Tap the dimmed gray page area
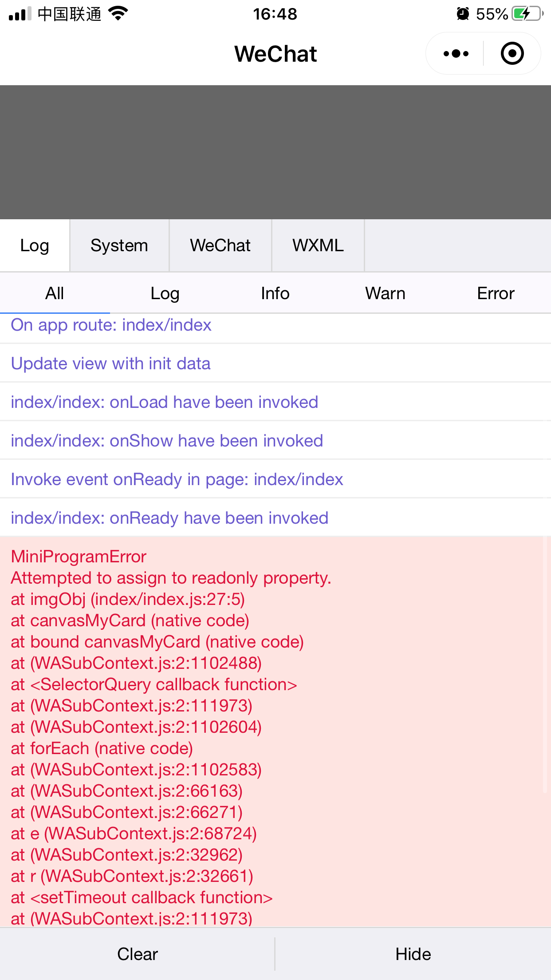 pos(275,152)
